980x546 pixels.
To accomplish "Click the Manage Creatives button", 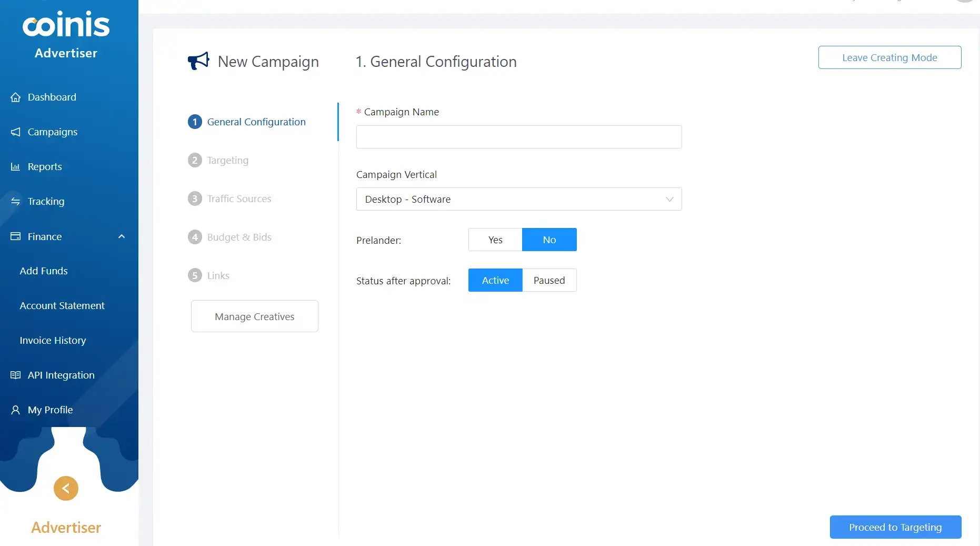I will pos(255,316).
